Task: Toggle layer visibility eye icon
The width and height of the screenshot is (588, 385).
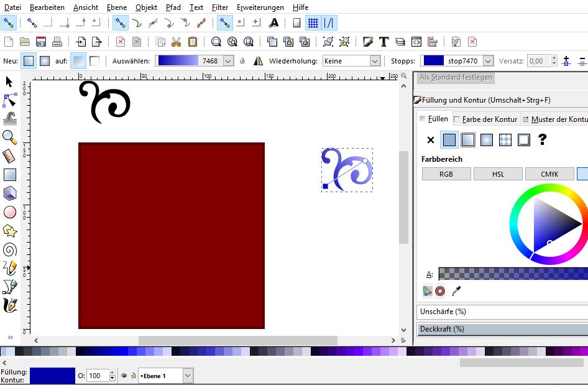Action: click(124, 376)
